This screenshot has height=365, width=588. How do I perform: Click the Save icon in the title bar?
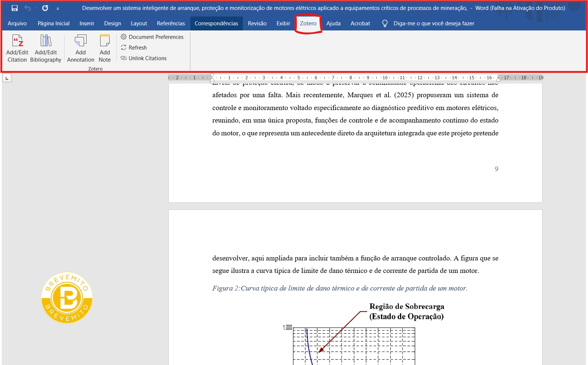[15, 8]
